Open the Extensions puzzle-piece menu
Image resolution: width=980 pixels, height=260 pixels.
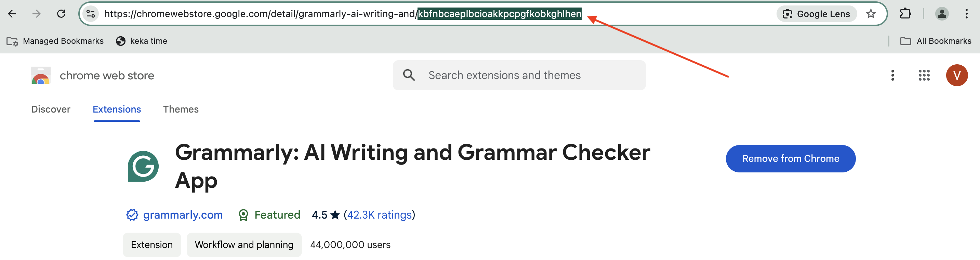click(x=905, y=14)
